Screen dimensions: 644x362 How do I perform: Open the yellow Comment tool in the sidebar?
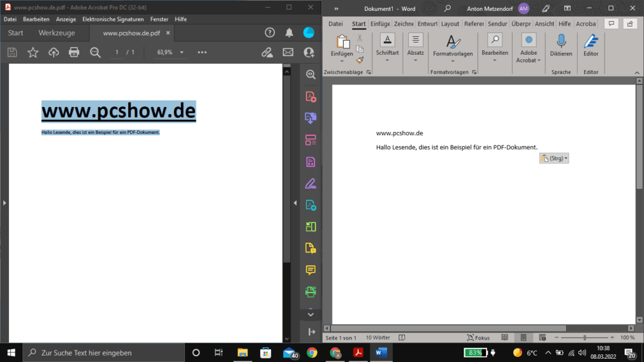pyautogui.click(x=311, y=270)
